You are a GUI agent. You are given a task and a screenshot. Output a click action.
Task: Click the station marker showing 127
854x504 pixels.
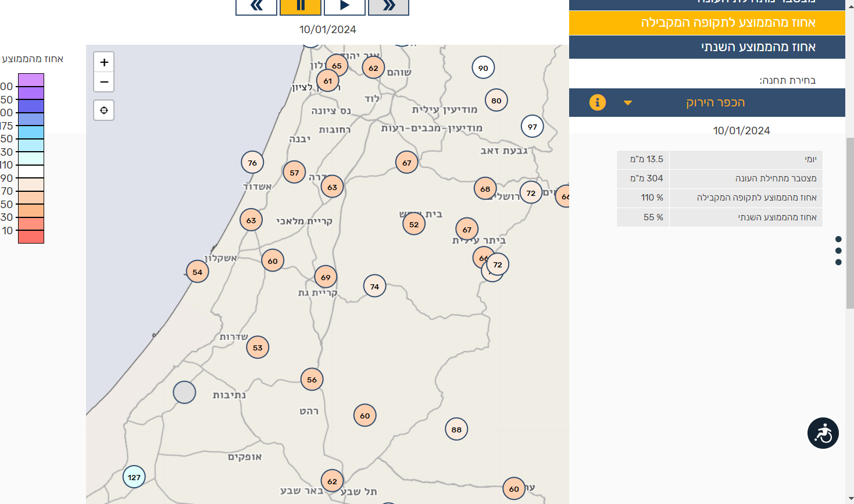point(134,477)
